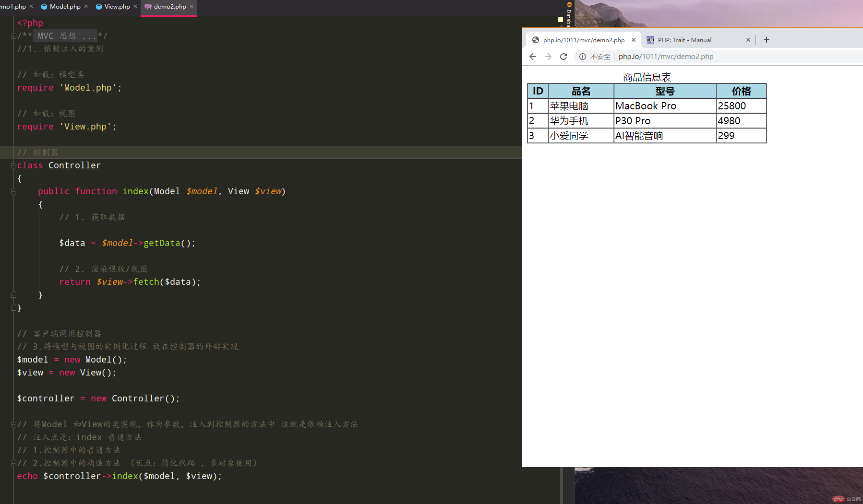The height and width of the screenshot is (504, 863).
Task: Click the class name Controller in declaration
Action: tap(74, 165)
